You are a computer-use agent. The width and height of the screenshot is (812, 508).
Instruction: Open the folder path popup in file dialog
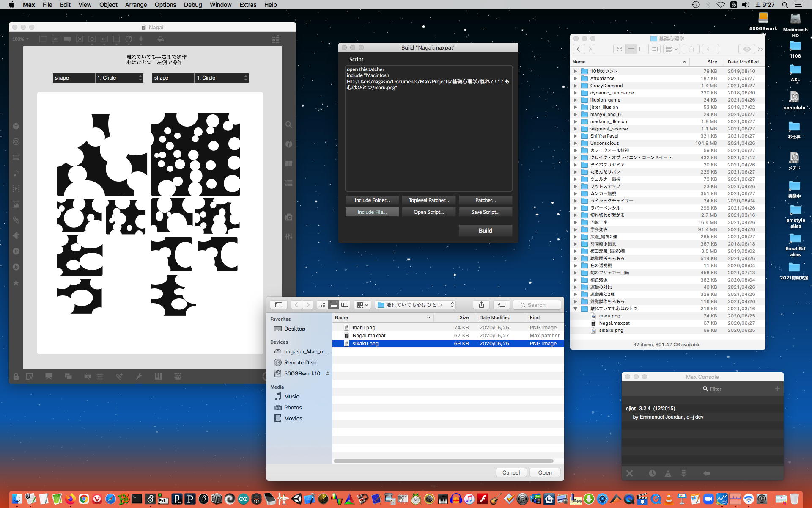(x=416, y=305)
